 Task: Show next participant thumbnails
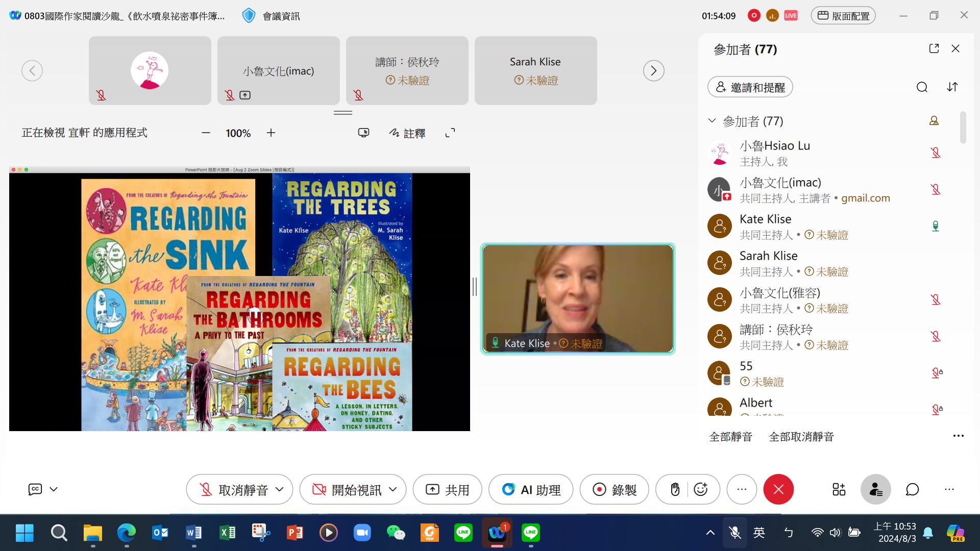coord(654,70)
